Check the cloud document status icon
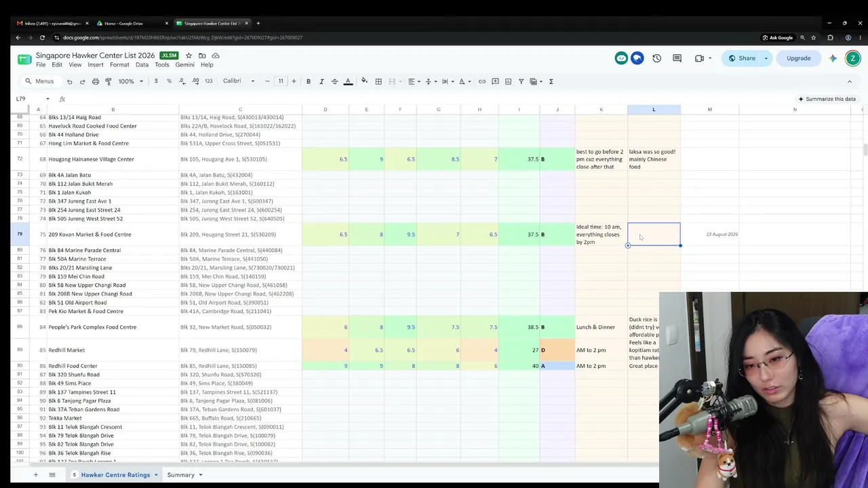This screenshot has height=488, width=868. tap(216, 56)
